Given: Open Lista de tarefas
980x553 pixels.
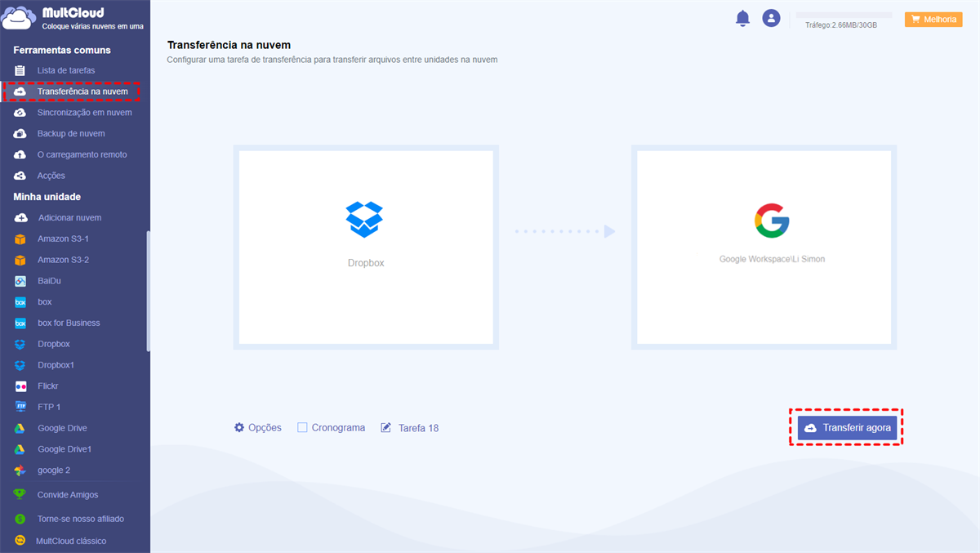Looking at the screenshot, I should 66,70.
